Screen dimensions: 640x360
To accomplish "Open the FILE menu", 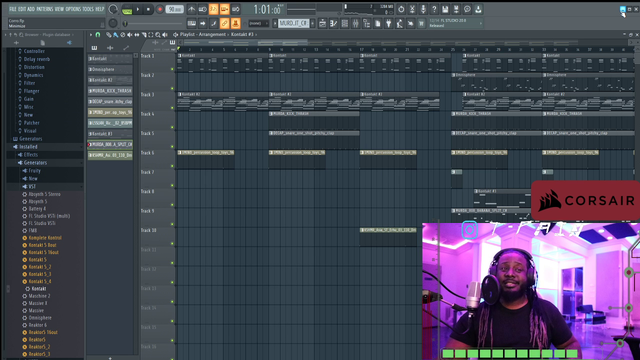I will 13,9.
